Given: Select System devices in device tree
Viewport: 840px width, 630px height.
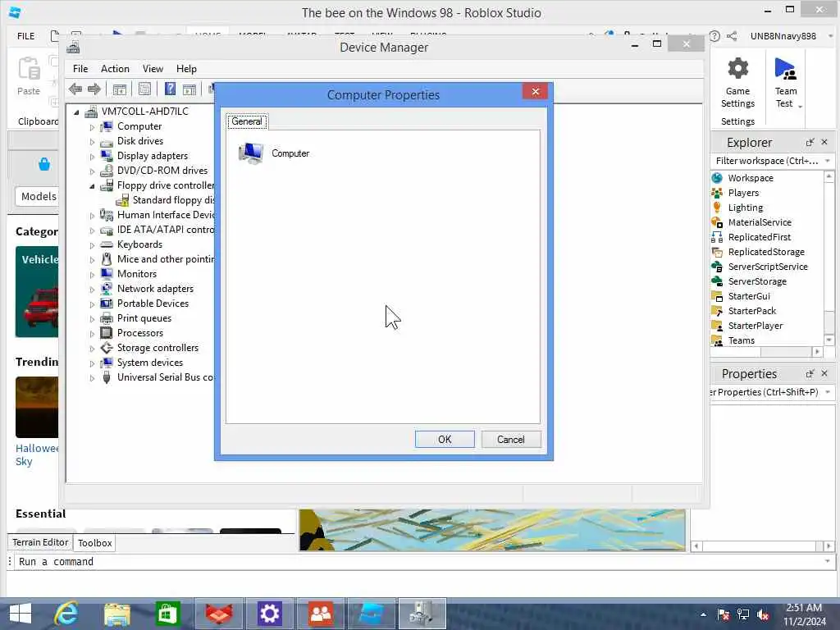Looking at the screenshot, I should (150, 363).
